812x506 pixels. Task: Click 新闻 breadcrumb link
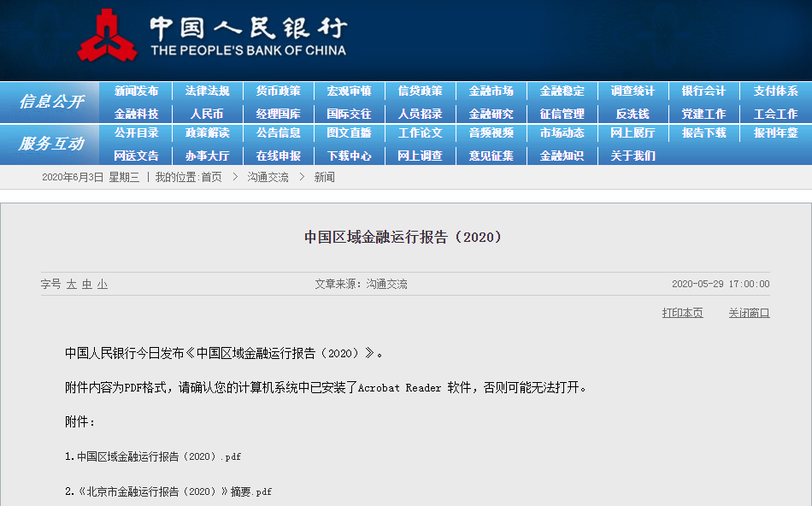(x=324, y=177)
